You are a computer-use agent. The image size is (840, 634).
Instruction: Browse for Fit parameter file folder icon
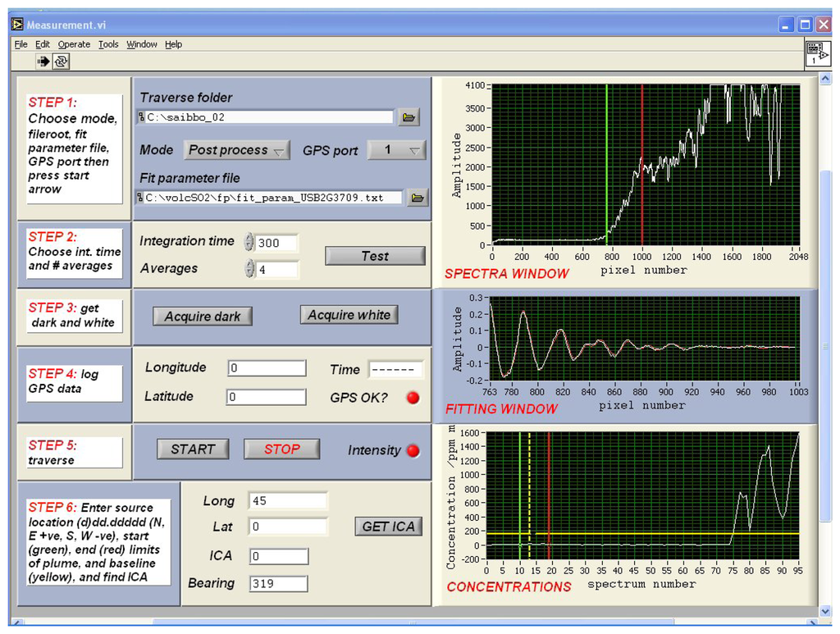(418, 198)
